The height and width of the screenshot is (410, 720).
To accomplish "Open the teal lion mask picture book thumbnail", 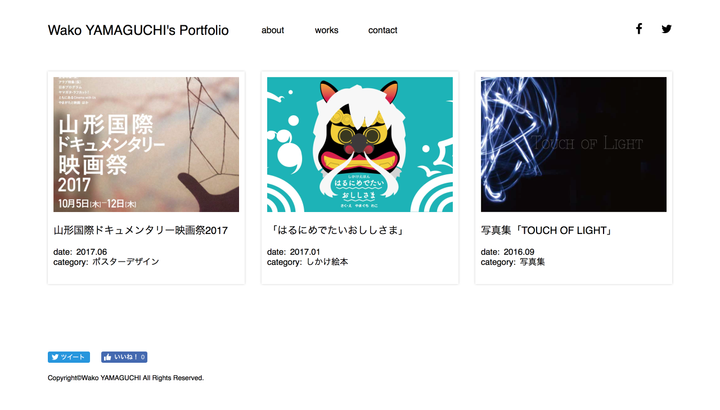I will coord(360,144).
